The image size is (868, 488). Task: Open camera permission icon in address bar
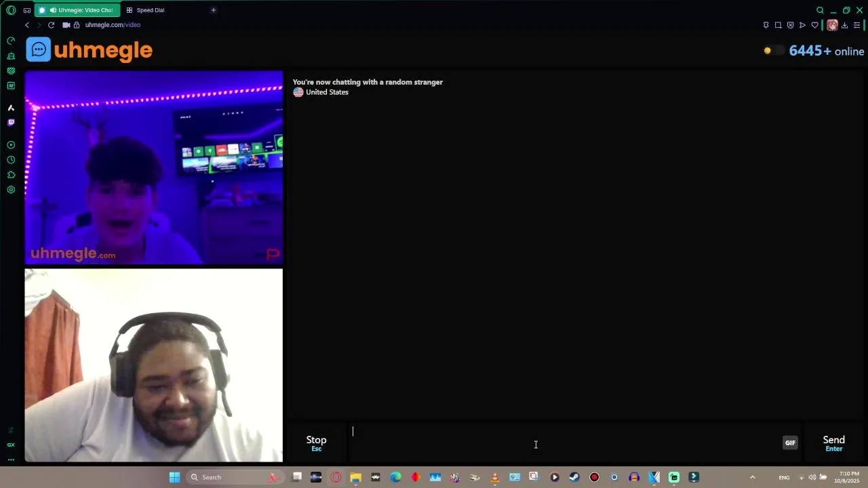pyautogui.click(x=66, y=25)
